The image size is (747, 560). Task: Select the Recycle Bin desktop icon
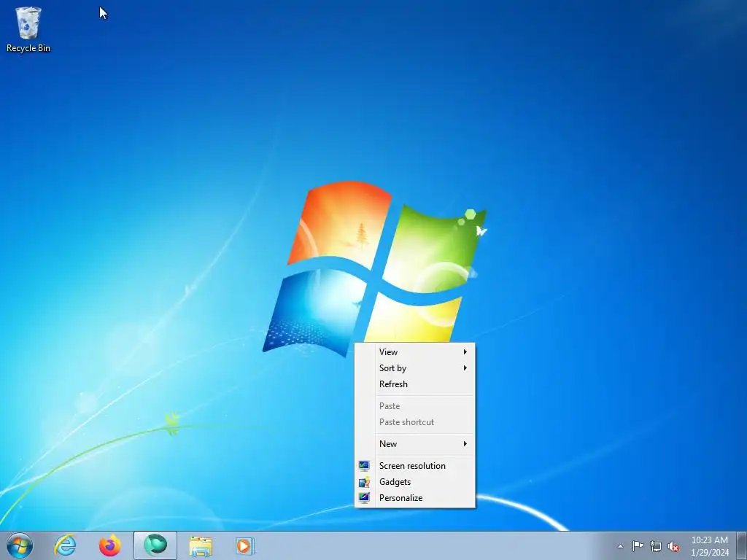click(x=28, y=29)
